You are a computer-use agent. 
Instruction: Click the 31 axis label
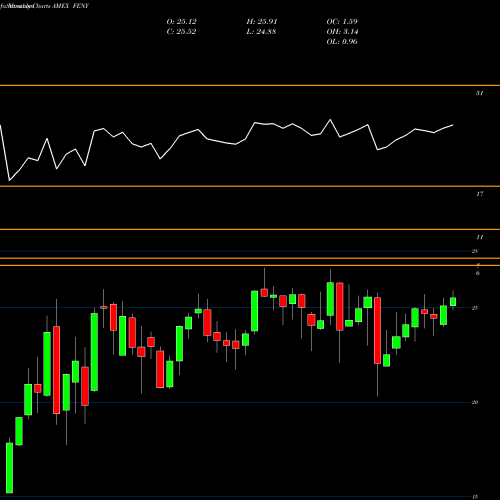click(x=479, y=93)
